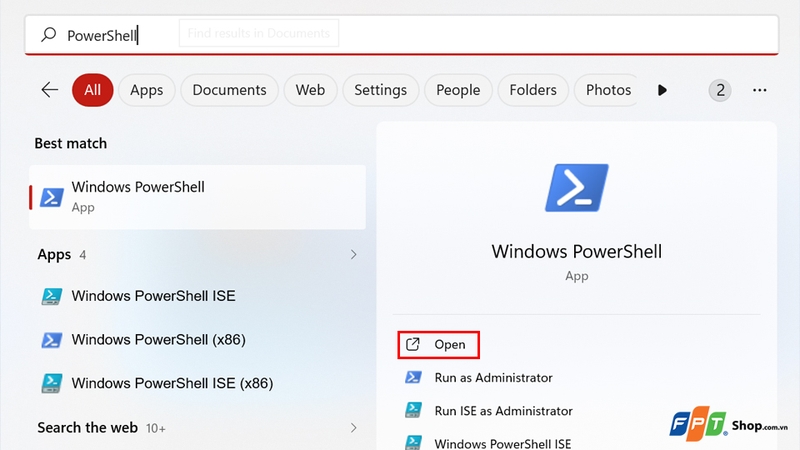Image resolution: width=800 pixels, height=450 pixels.
Task: Click the large PowerShell icon in preview
Action: (x=577, y=188)
